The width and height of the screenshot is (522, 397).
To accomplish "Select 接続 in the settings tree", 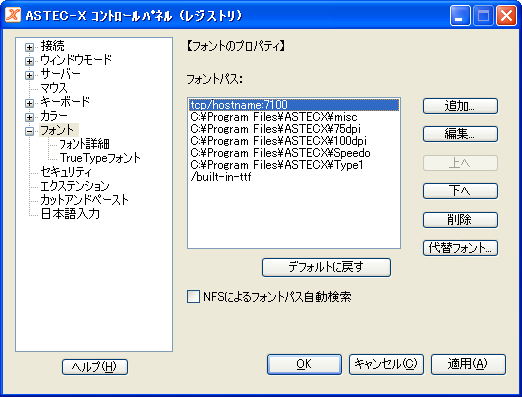I will (x=52, y=46).
